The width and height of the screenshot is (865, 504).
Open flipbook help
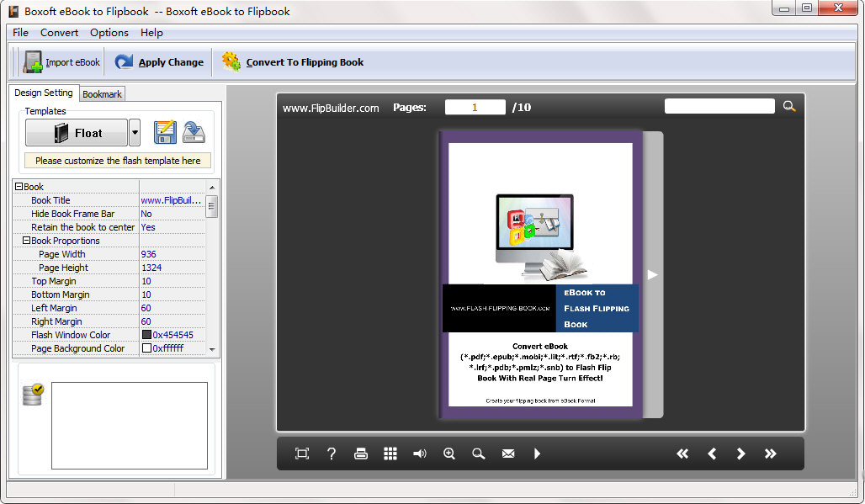point(332,454)
